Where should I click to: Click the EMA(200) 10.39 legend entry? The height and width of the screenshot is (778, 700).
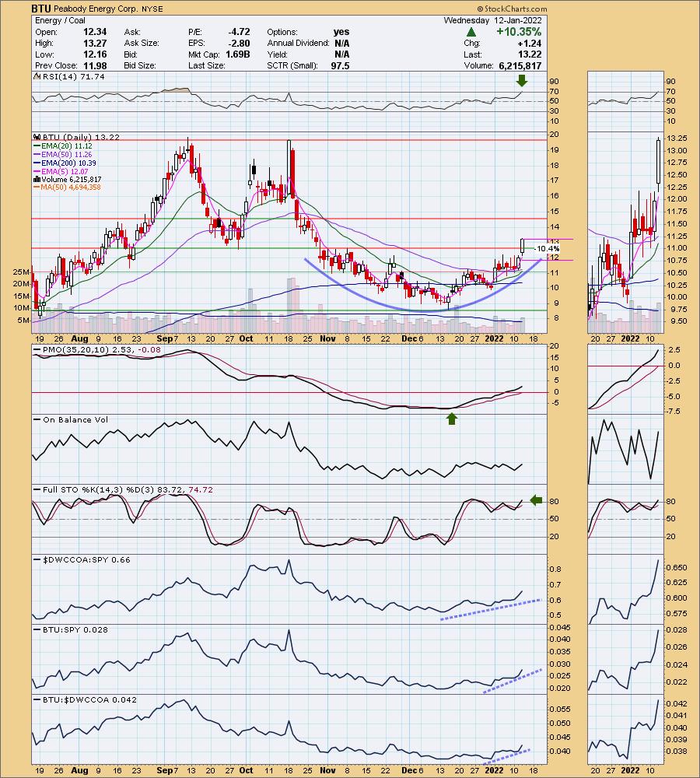(65, 163)
